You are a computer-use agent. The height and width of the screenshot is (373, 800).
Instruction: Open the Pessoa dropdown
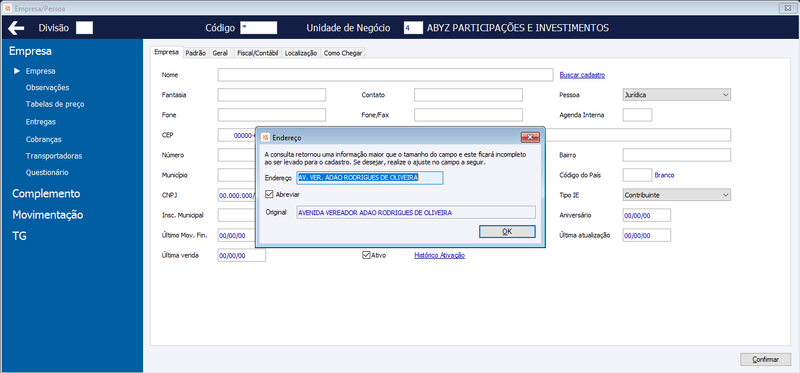[677, 94]
